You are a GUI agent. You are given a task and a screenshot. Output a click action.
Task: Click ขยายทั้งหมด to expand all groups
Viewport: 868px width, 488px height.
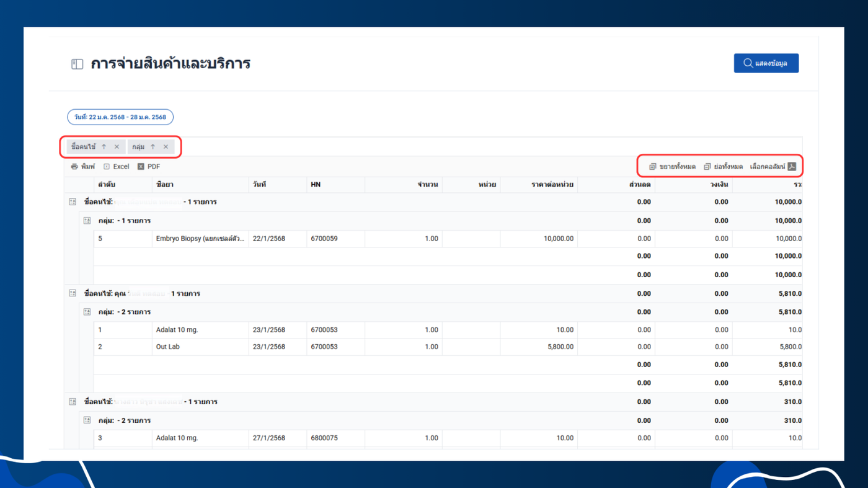coord(672,167)
